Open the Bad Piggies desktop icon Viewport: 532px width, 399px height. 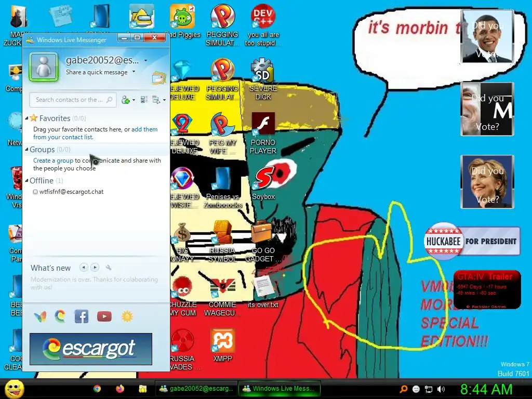182,21
